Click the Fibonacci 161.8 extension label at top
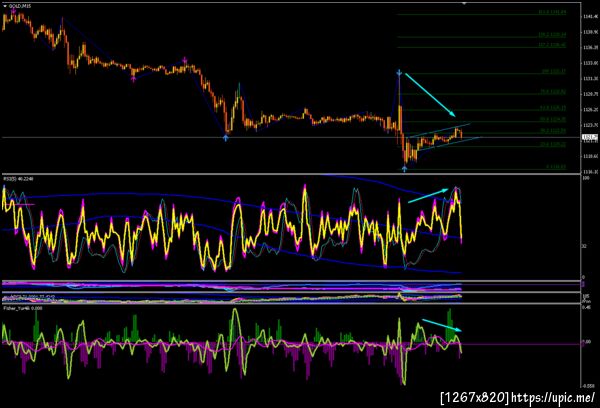Image resolution: width=600 pixels, height=408 pixels. coord(552,12)
